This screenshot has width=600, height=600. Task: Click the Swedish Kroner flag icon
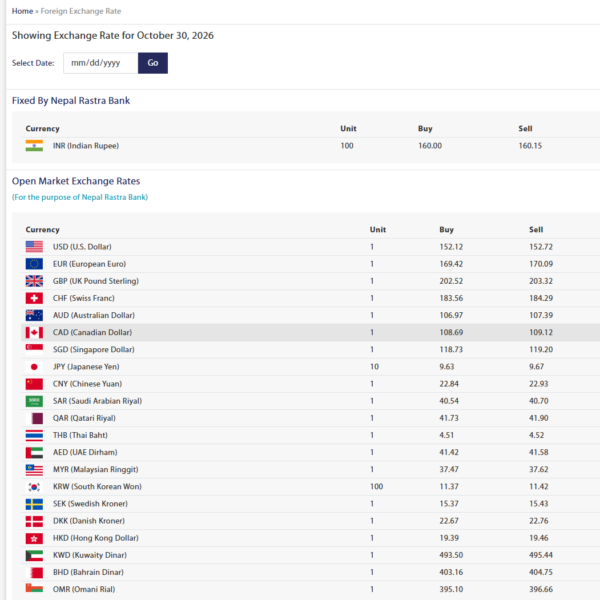(x=34, y=504)
